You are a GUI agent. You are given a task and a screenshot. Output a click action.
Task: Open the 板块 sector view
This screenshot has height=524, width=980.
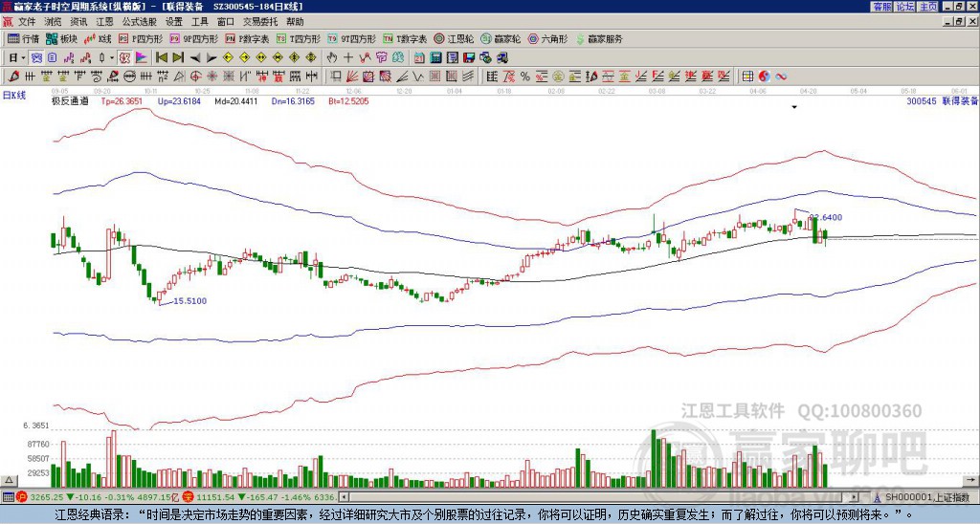click(61, 38)
